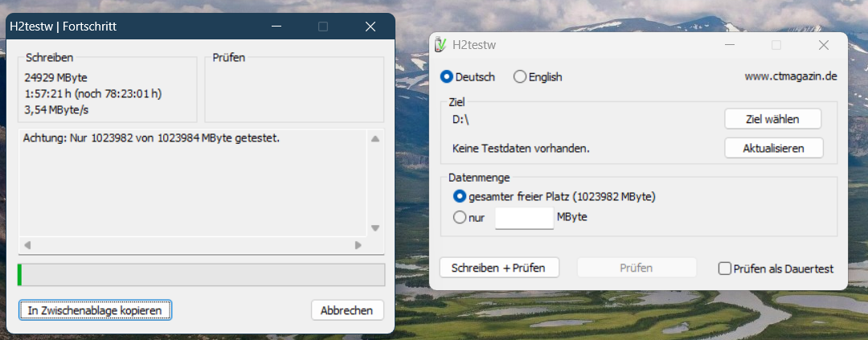Copy log via In Zwischenablage kopieren
The width and height of the screenshot is (868, 340).
95,309
